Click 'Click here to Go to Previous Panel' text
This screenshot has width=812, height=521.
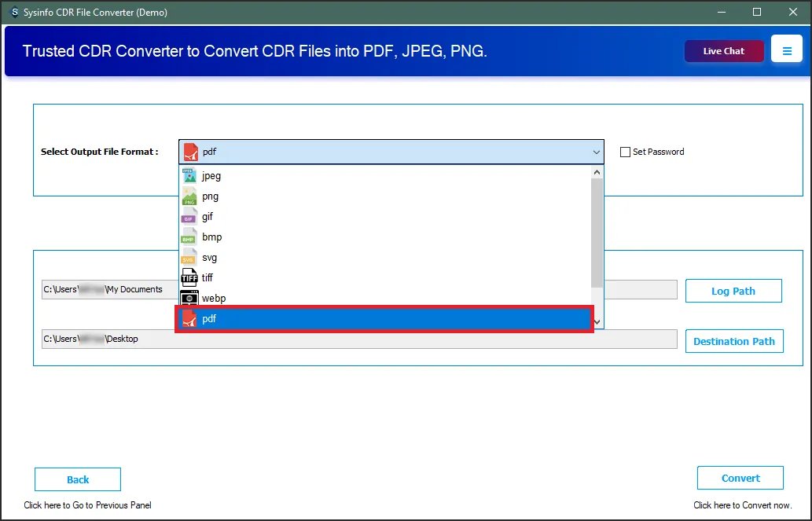(87, 505)
